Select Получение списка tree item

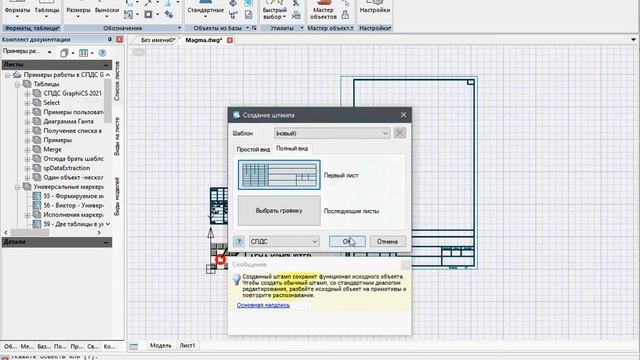tap(72, 131)
